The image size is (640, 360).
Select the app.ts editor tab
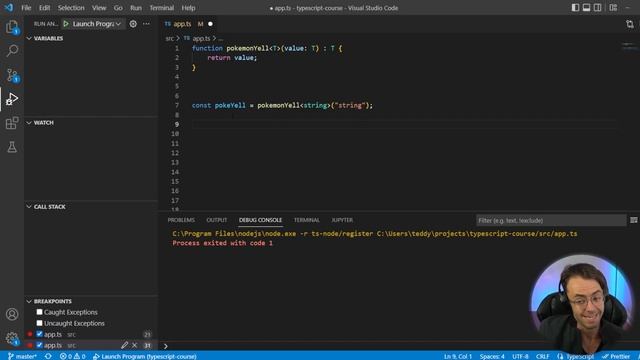(x=189, y=24)
